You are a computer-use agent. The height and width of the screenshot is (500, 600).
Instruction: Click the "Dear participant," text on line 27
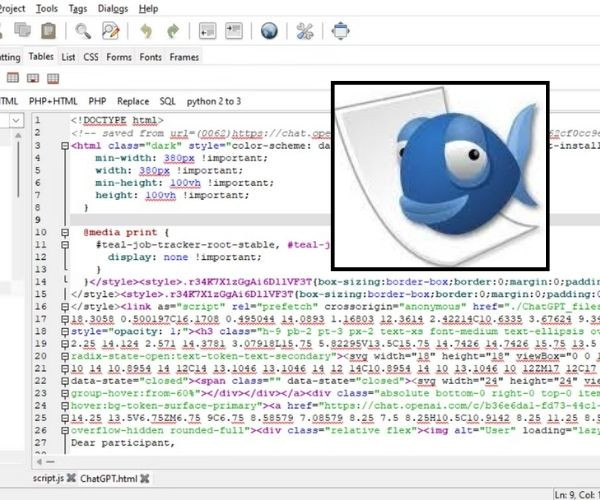[x=123, y=443]
